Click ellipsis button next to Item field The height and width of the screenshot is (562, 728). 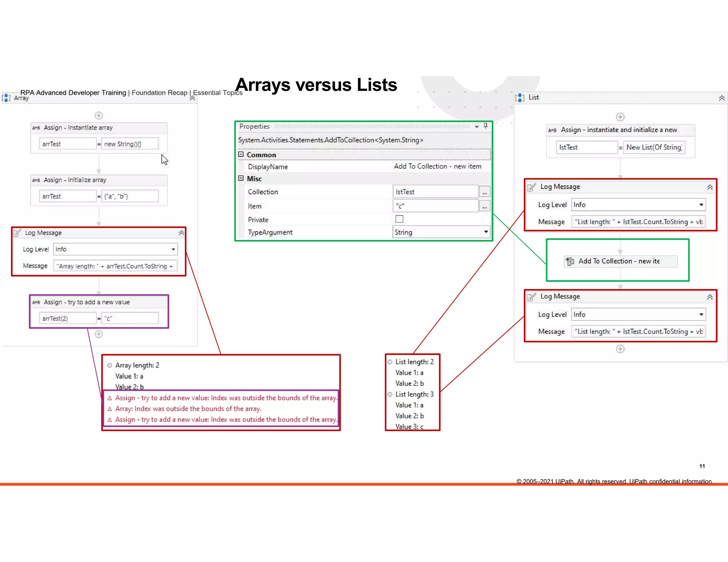coord(485,206)
